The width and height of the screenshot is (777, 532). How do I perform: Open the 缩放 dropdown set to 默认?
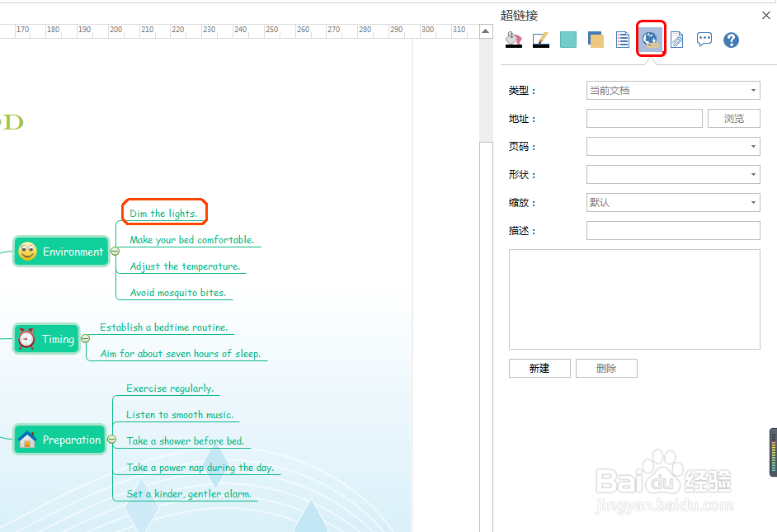[x=753, y=202]
